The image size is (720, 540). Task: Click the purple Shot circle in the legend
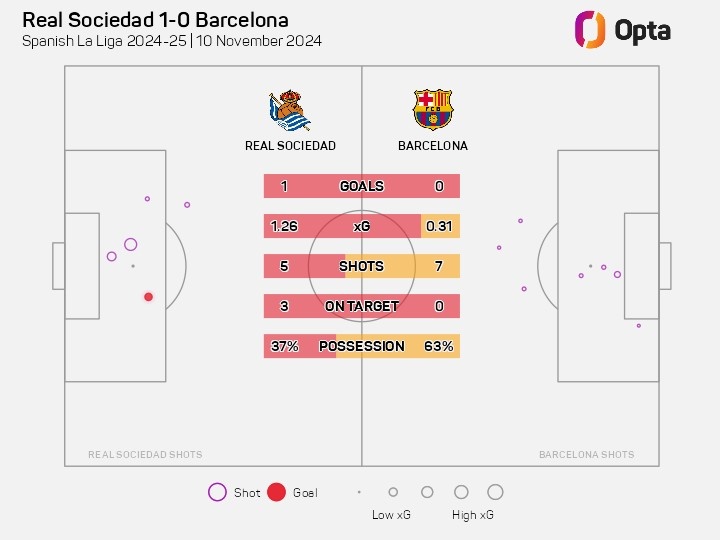[x=217, y=492]
